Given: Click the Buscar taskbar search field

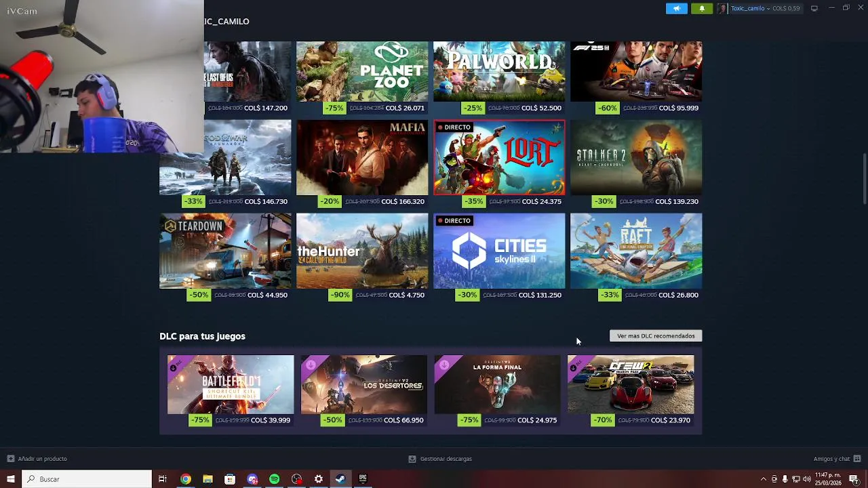Looking at the screenshot, I should pos(87,479).
